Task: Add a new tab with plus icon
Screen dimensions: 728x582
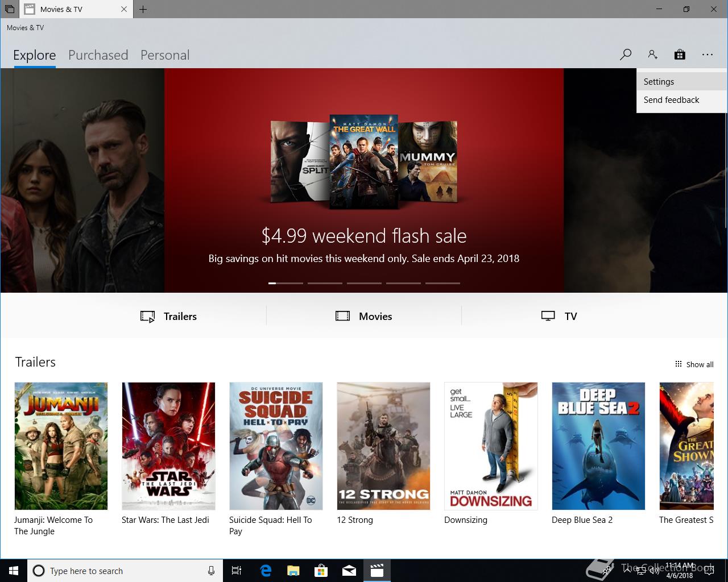Action: click(x=143, y=9)
